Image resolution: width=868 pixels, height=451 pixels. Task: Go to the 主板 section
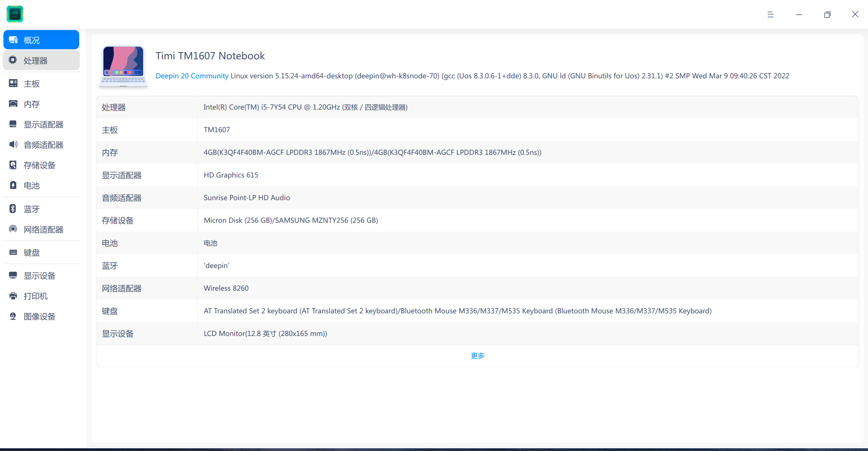[41, 83]
